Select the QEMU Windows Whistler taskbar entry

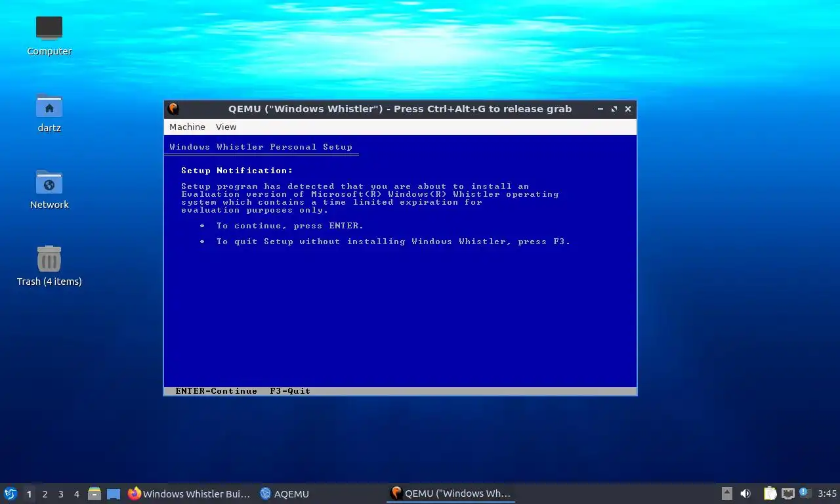451,493
